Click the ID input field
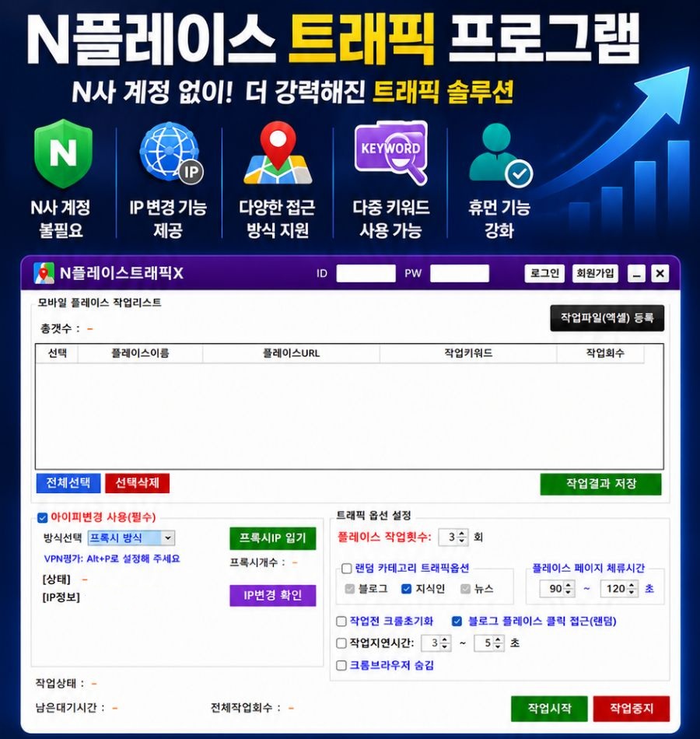Viewport: 700px width, 739px height. (366, 273)
